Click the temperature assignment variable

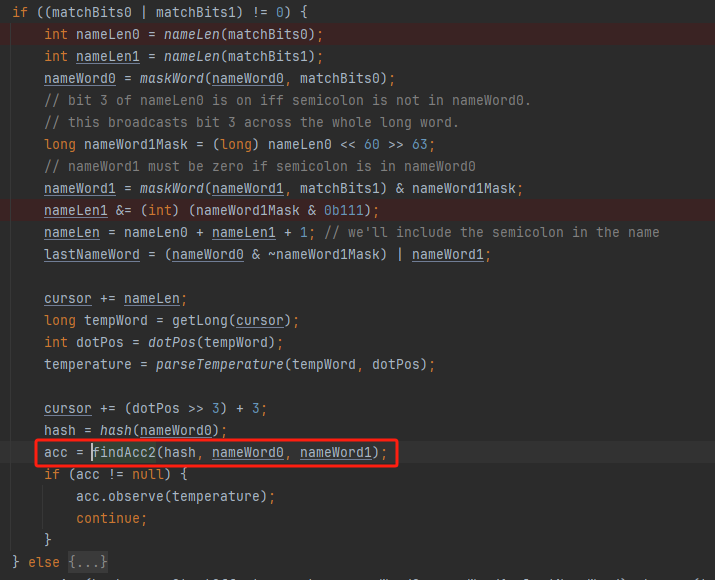(88, 364)
